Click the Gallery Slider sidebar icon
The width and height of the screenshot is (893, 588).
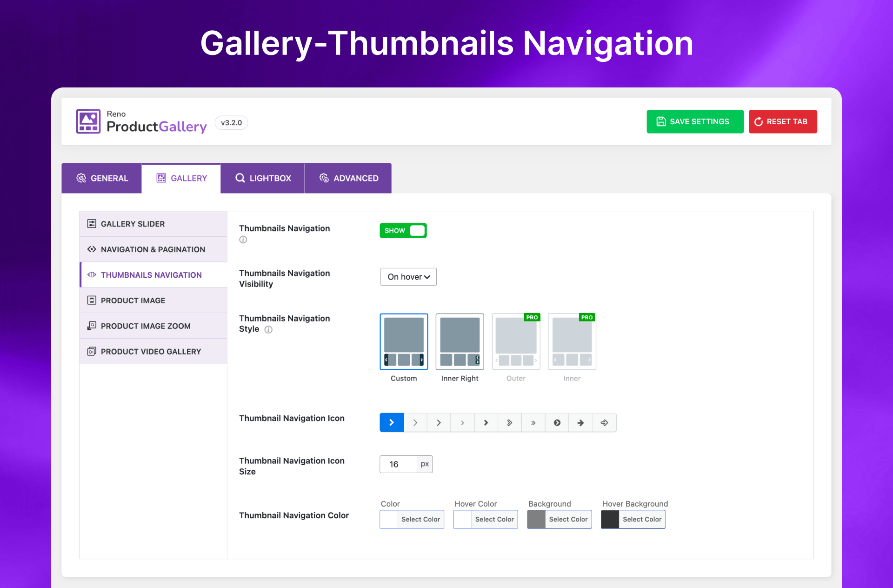92,224
